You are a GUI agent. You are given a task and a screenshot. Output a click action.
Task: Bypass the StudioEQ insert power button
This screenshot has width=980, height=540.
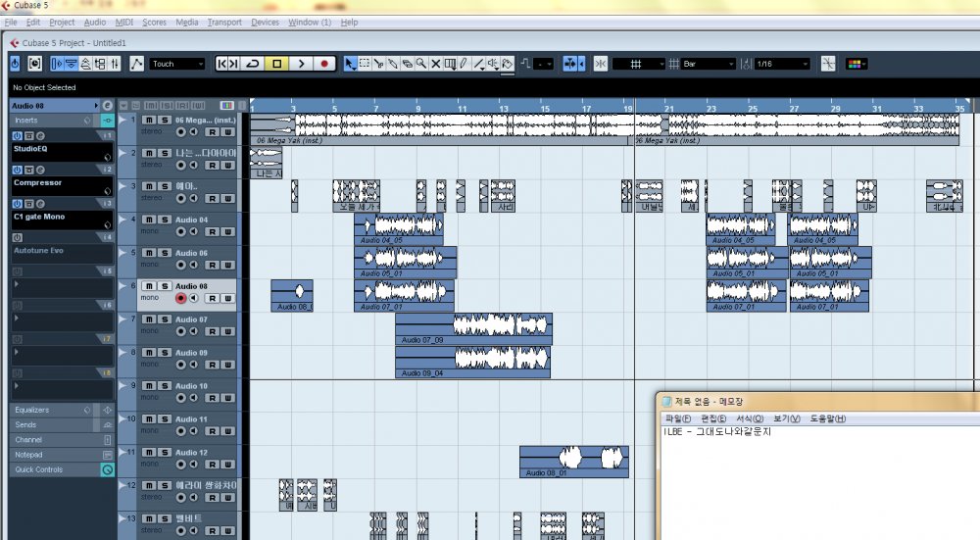(17, 135)
